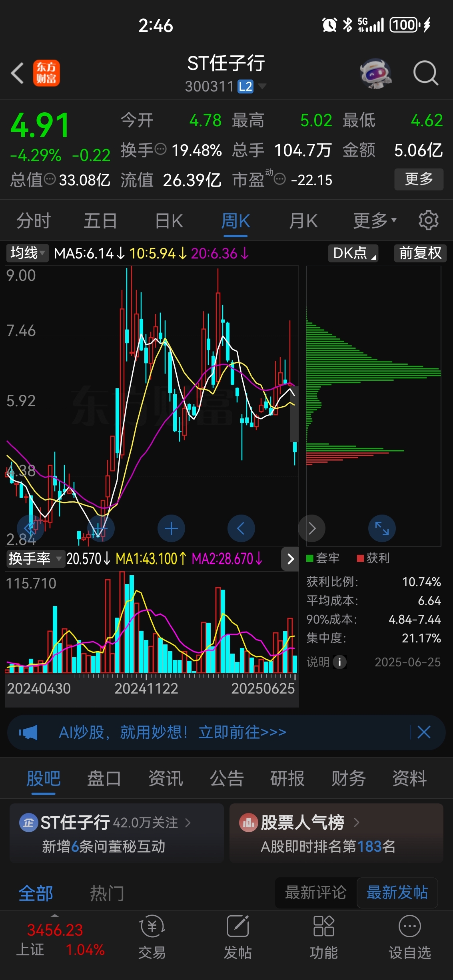Tap the search magnifier icon
This screenshot has height=980, width=453.
(426, 74)
